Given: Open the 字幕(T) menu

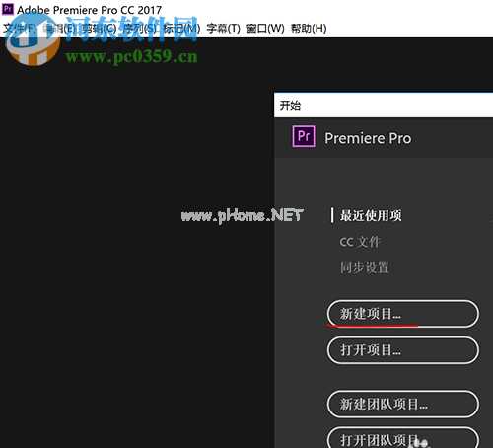Looking at the screenshot, I should tap(224, 29).
